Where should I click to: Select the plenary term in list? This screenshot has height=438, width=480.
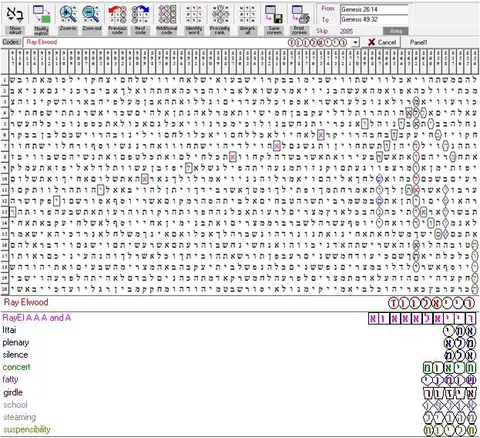point(16,342)
